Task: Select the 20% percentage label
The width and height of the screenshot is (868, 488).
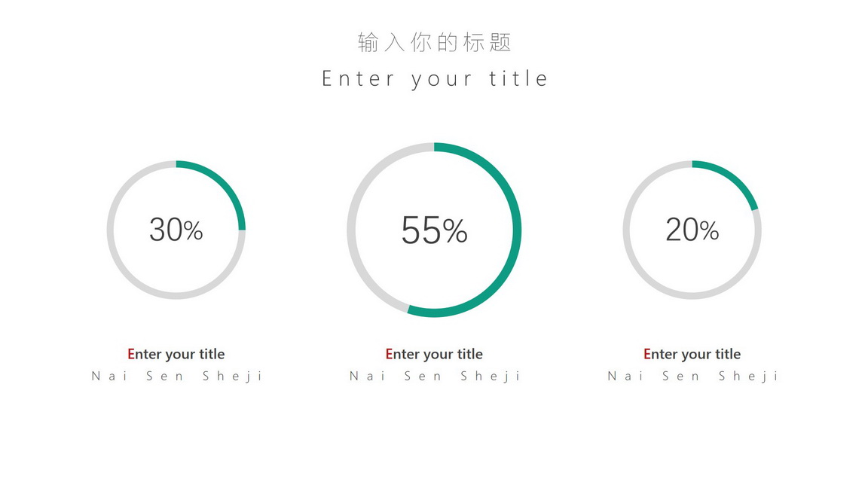Action: coord(692,230)
